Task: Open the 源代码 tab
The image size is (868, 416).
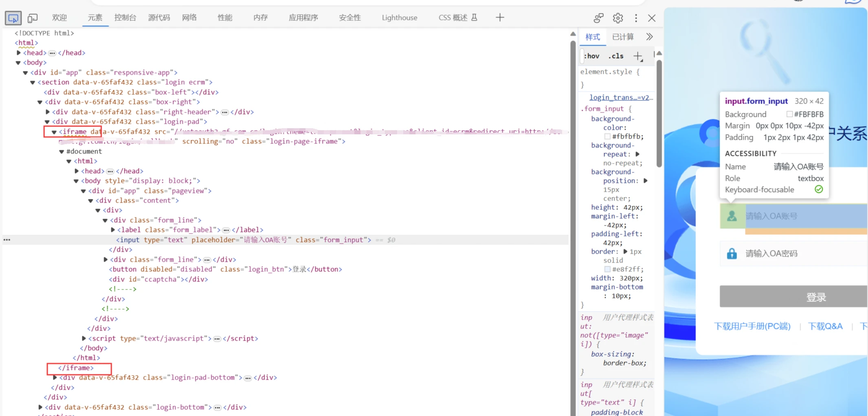Action: click(159, 18)
